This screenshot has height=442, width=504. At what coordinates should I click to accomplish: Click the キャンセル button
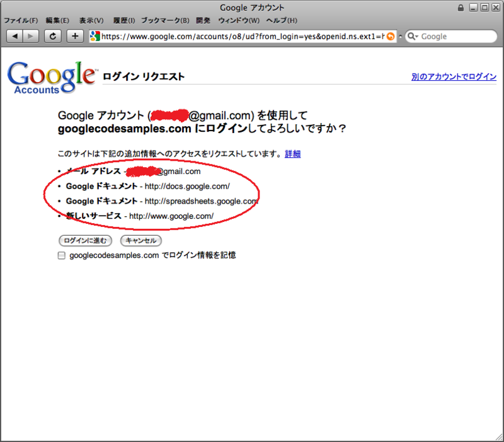coord(140,241)
